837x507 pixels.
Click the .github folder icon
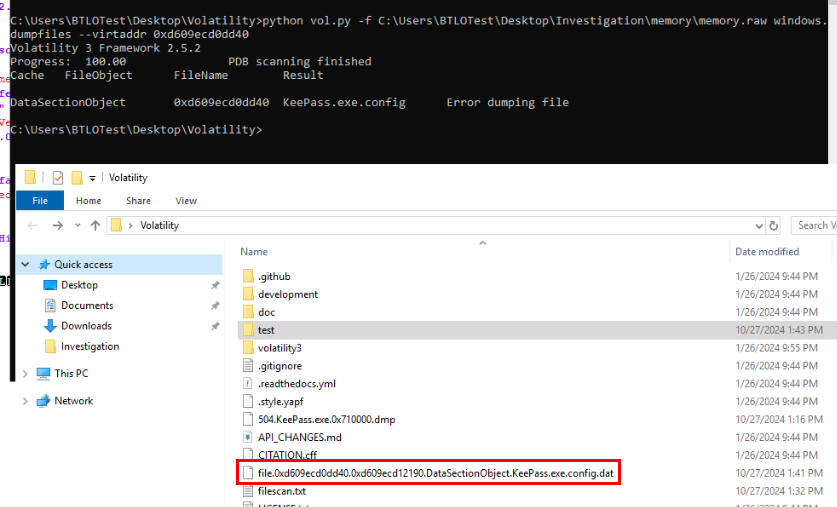(248, 276)
